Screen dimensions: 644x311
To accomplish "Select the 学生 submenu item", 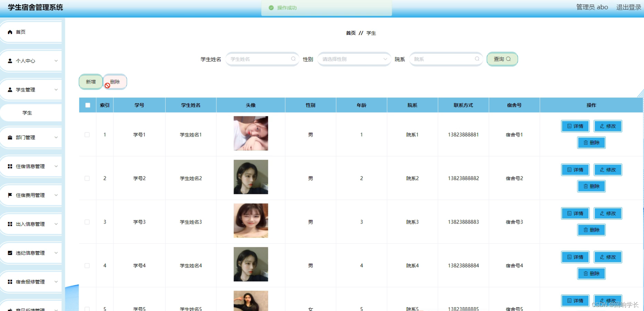I will 27,113.
